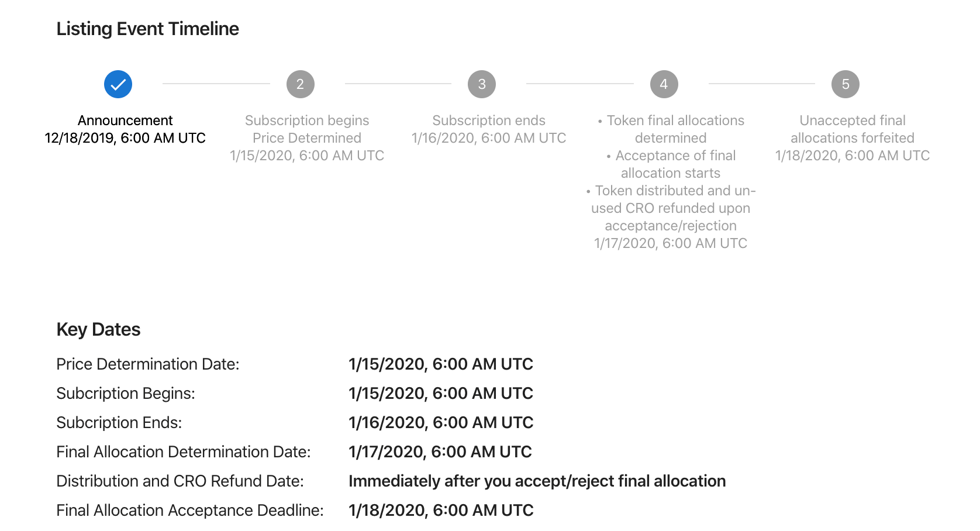Image resolution: width=980 pixels, height=531 pixels.
Task: Click the step 4 circle icon
Action: [664, 84]
